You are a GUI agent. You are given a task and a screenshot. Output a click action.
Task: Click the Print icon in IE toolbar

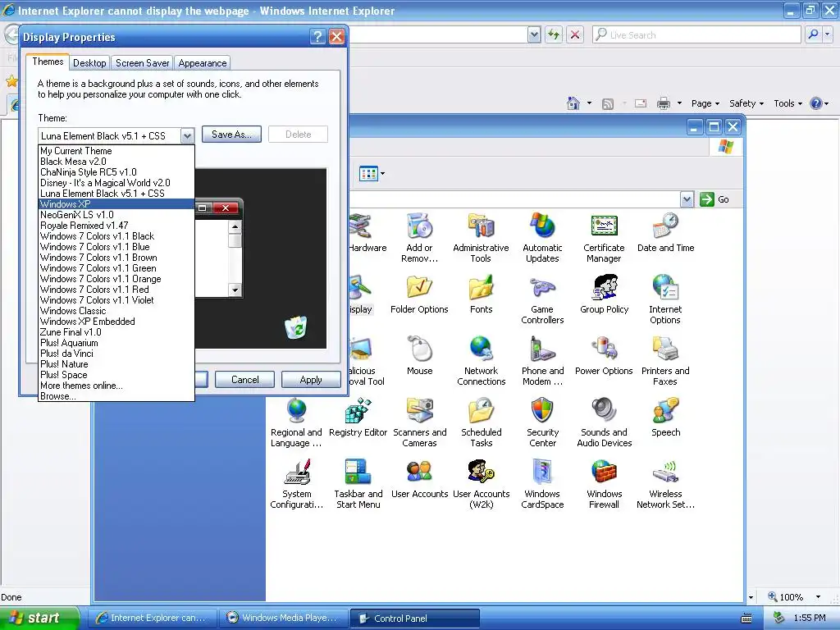coord(663,103)
